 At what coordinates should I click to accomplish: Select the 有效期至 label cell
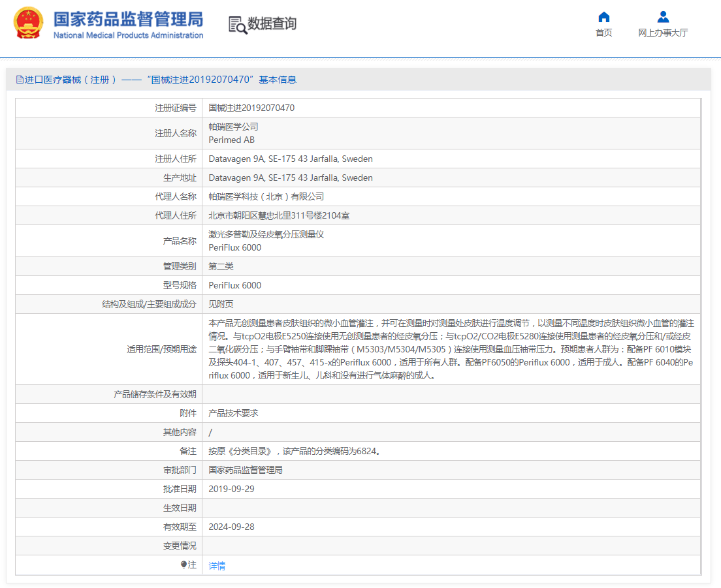108,527
